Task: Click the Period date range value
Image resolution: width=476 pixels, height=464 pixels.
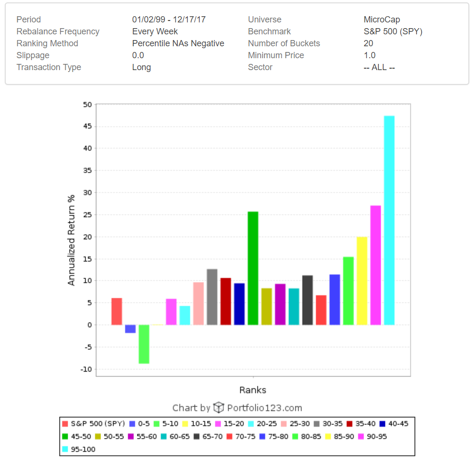Action: coord(169,20)
